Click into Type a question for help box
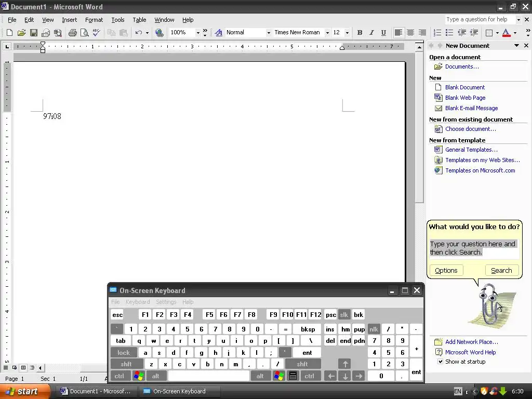This screenshot has height=399, width=532. pos(480,20)
